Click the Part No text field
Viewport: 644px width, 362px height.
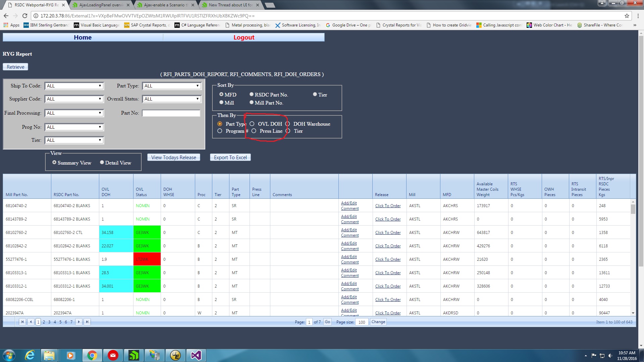point(171,113)
